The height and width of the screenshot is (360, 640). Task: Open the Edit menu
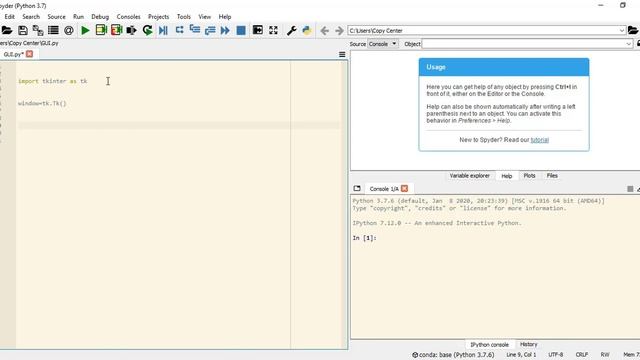pos(9,17)
